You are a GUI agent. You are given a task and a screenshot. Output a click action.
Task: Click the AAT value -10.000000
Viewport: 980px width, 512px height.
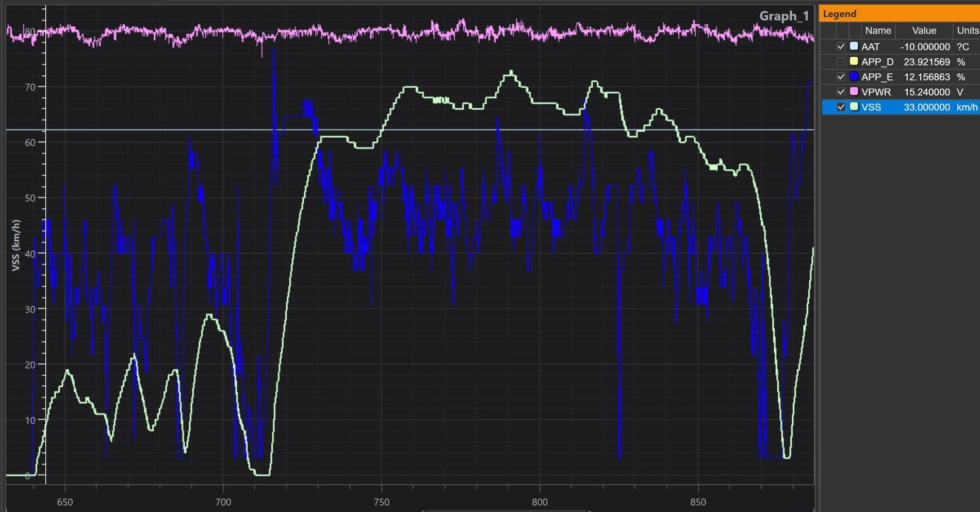click(925, 46)
